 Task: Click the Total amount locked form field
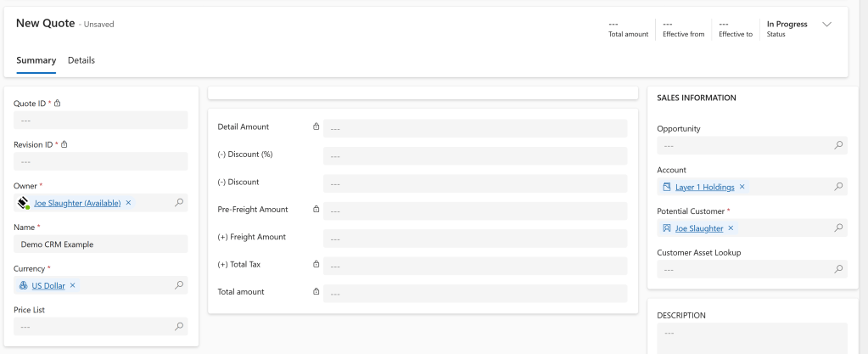click(475, 294)
